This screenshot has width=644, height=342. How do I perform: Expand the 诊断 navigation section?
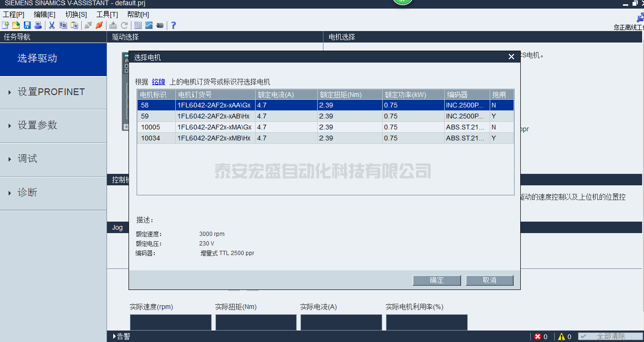(x=27, y=193)
